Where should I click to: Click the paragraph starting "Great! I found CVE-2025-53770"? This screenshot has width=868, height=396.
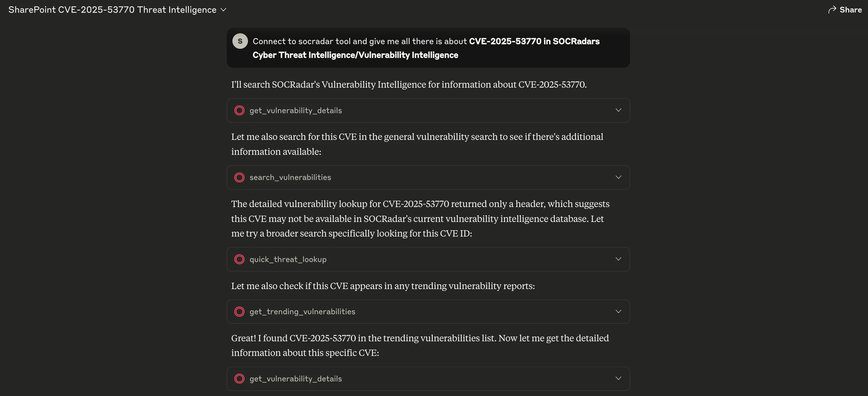419,345
